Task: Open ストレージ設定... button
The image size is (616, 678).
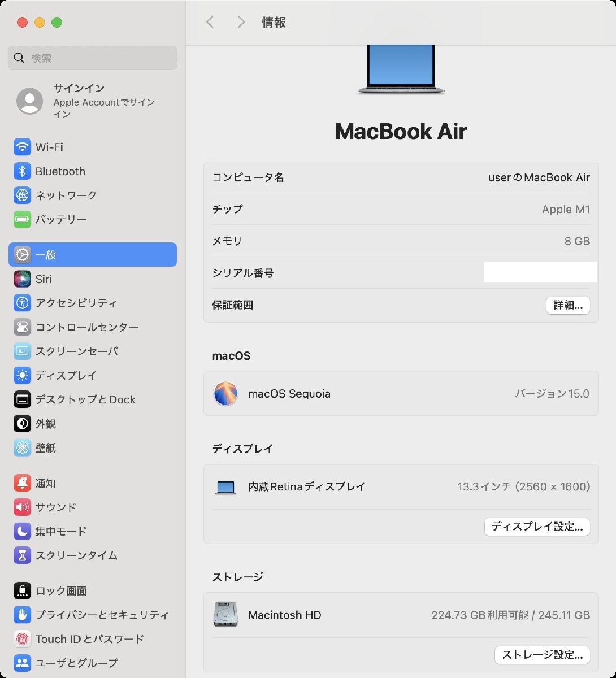Action: (543, 655)
